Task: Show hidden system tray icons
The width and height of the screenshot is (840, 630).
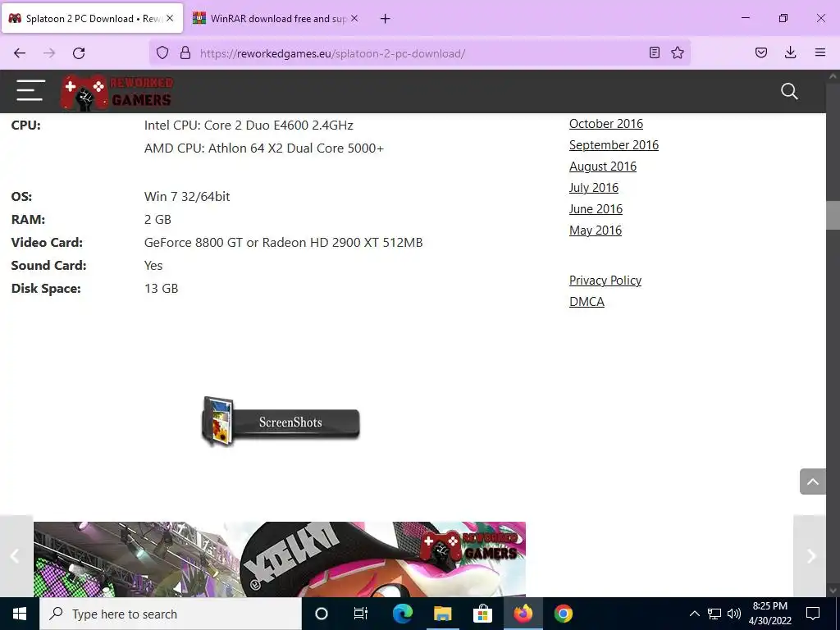Action: tap(694, 614)
